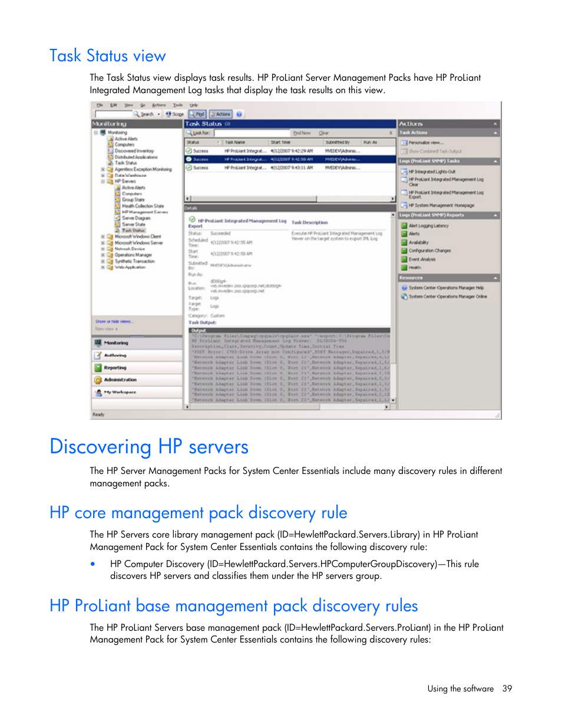Select Server State under HP Servers

click(133, 225)
